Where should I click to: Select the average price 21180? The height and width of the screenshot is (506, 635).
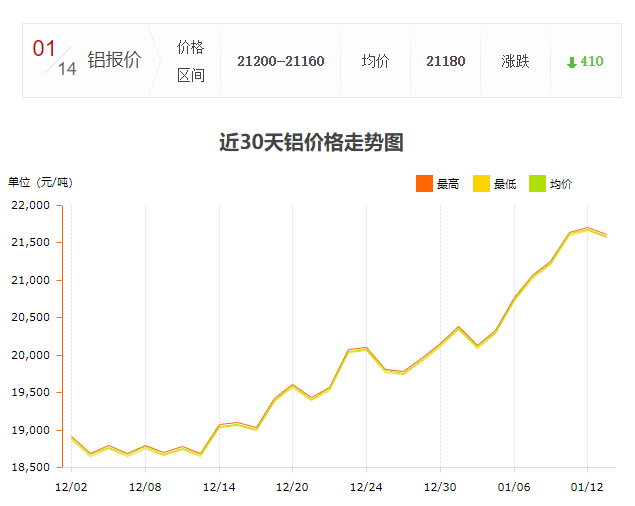pos(445,61)
